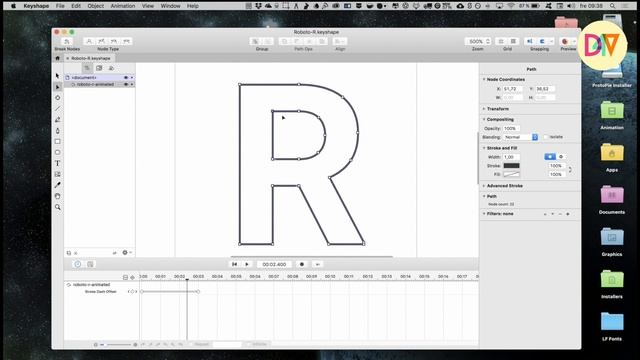Click the Fill color swatch

(511, 174)
